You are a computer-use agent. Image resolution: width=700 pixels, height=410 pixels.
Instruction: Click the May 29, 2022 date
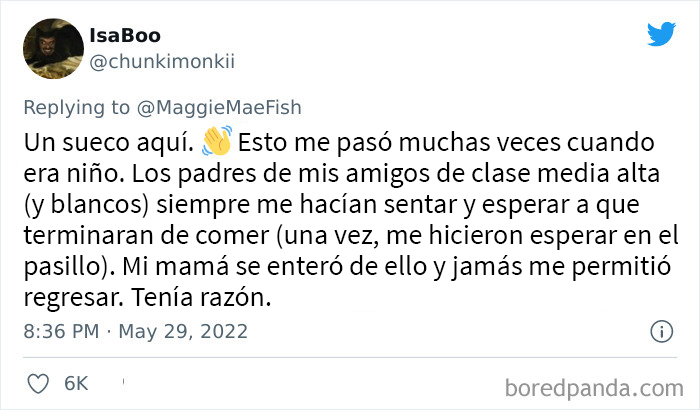coord(183,331)
